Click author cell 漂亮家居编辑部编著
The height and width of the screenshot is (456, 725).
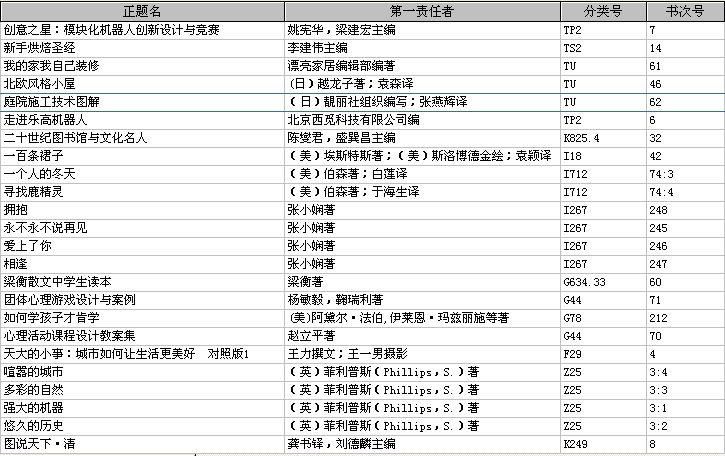(422, 66)
